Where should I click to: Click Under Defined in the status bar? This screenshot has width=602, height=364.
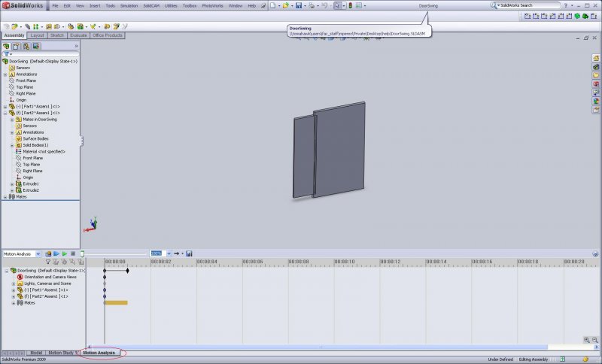[500, 359]
